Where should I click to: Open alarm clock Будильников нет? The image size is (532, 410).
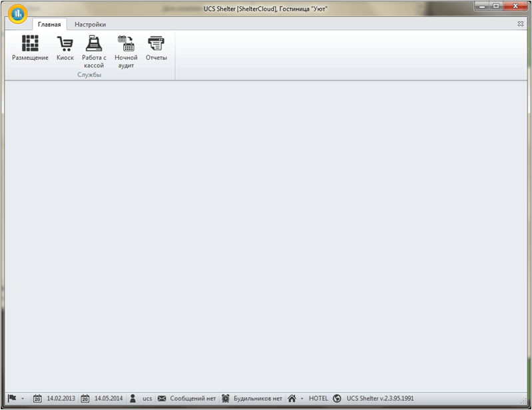coord(226,399)
